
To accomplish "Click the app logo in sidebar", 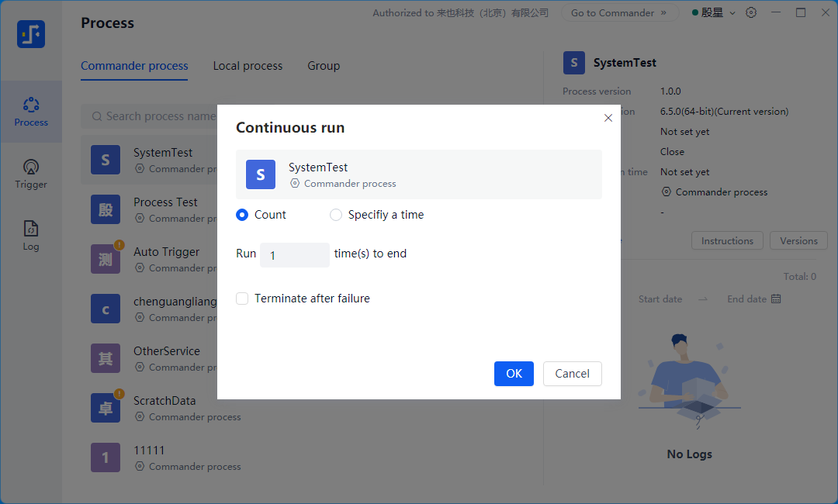I will point(31,34).
